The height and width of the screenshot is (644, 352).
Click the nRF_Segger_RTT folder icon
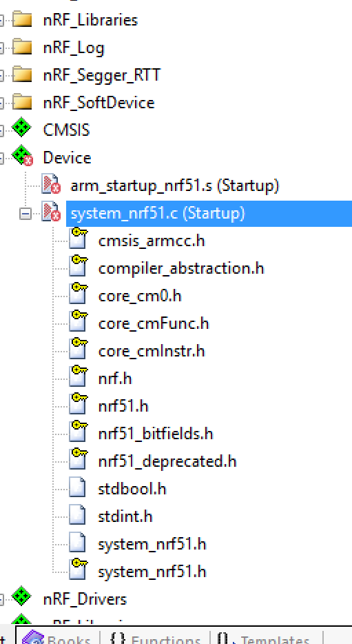pyautogui.click(x=22, y=74)
